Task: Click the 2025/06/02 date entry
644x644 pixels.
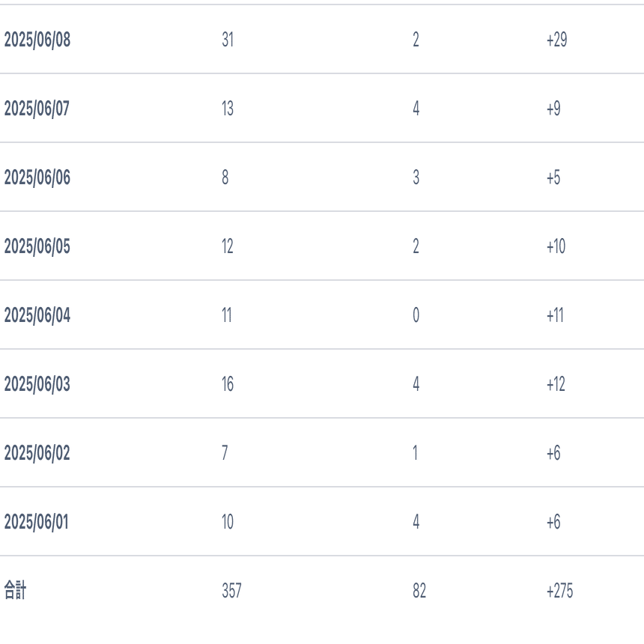Action: (x=37, y=453)
